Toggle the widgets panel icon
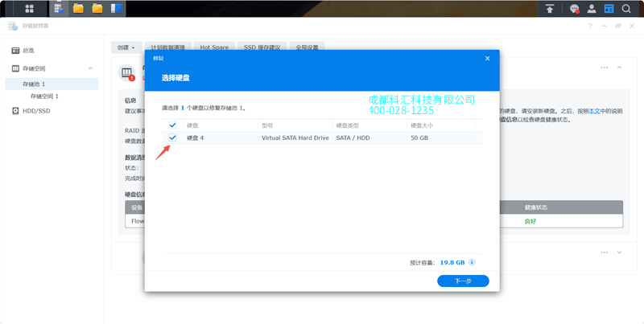This screenshot has height=324, width=644. click(609, 9)
